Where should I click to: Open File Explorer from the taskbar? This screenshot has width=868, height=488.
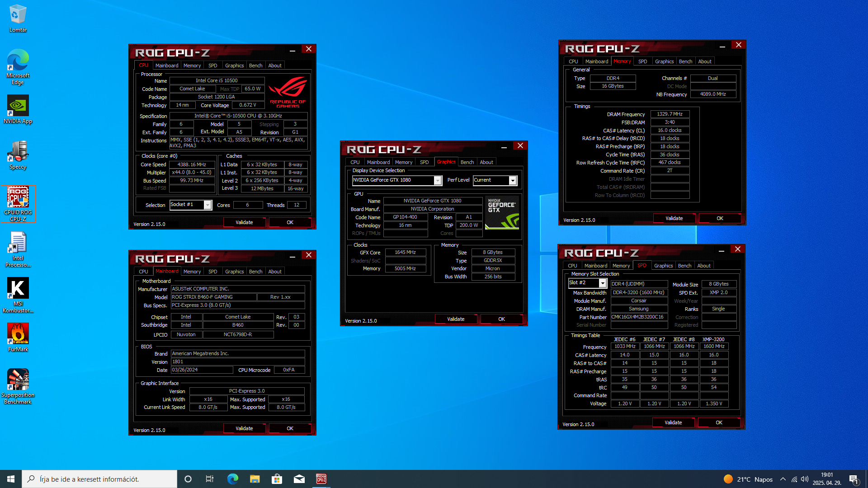pos(255,479)
